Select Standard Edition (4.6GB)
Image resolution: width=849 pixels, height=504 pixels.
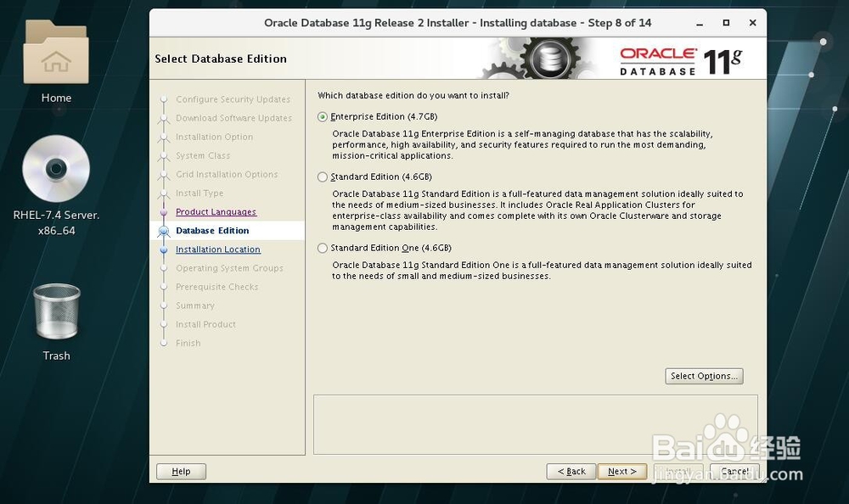tap(323, 176)
